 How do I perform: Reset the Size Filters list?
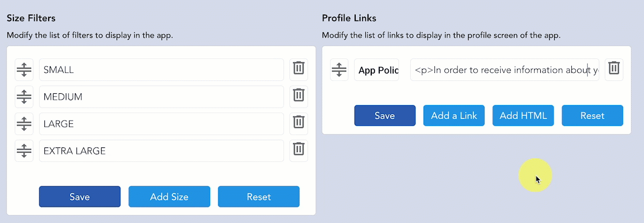pyautogui.click(x=258, y=196)
